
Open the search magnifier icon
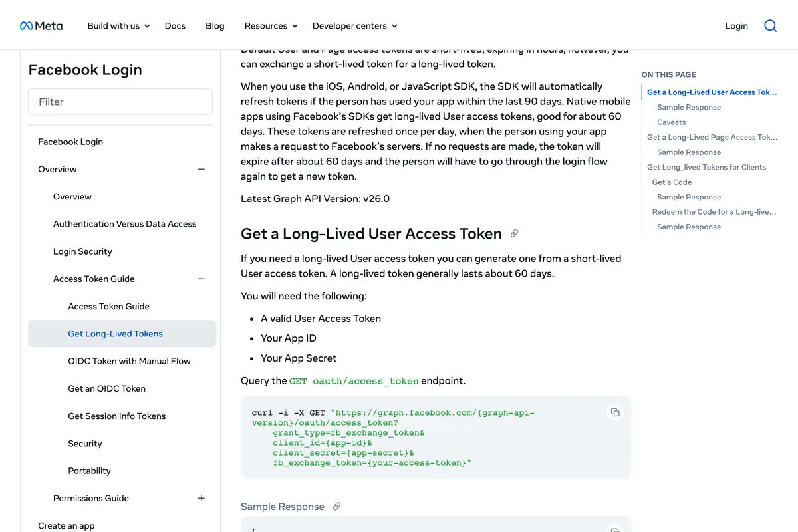770,26
